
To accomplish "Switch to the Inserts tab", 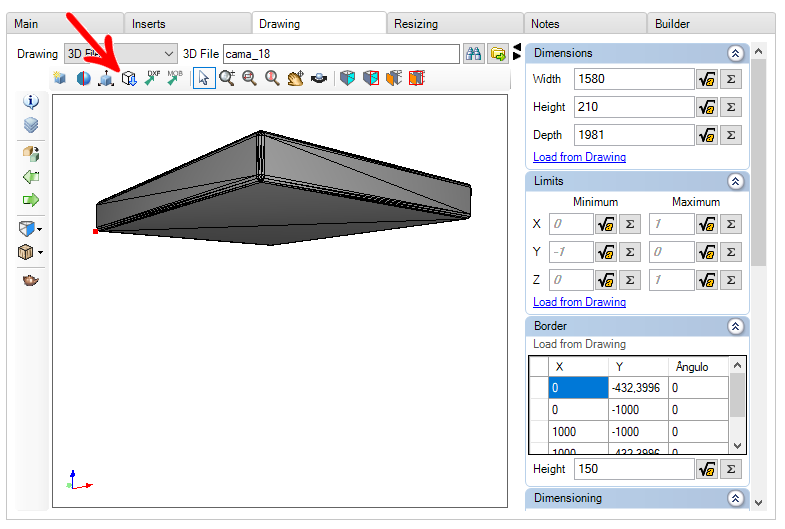I will coord(188,24).
